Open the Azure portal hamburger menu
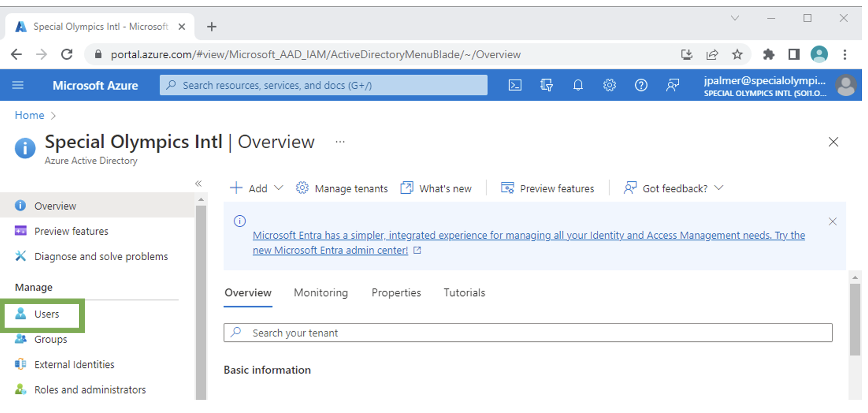 (18, 85)
